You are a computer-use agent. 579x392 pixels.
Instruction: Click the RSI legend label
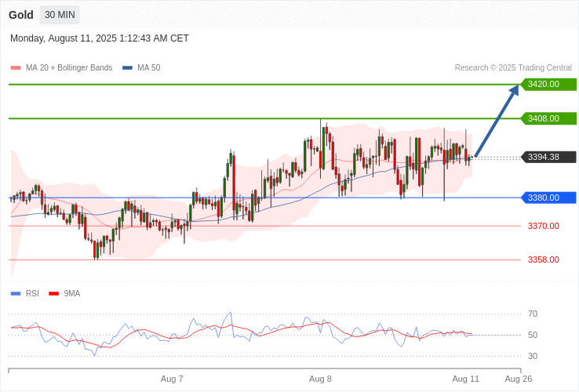point(32,294)
